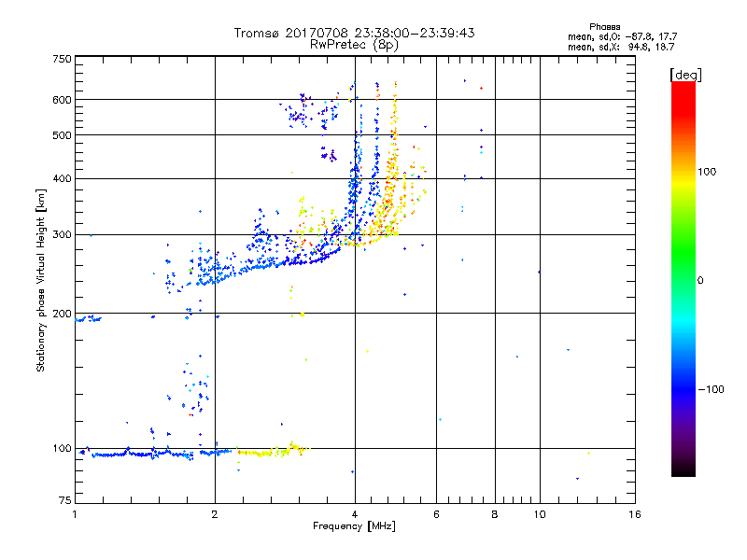This screenshot has height=560, width=747.
Task: Click the y-axis tick label '75'
Action: [65, 500]
